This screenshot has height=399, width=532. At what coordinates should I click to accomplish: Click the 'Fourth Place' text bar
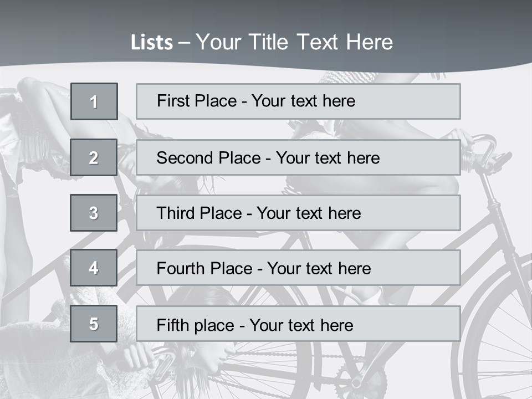click(298, 268)
